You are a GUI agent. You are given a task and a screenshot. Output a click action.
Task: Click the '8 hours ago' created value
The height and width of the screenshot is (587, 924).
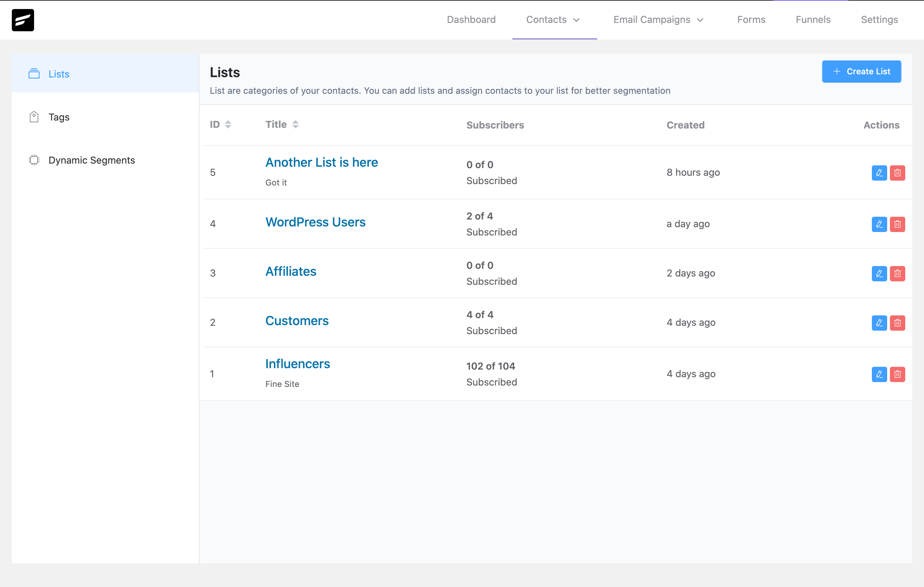(x=693, y=173)
